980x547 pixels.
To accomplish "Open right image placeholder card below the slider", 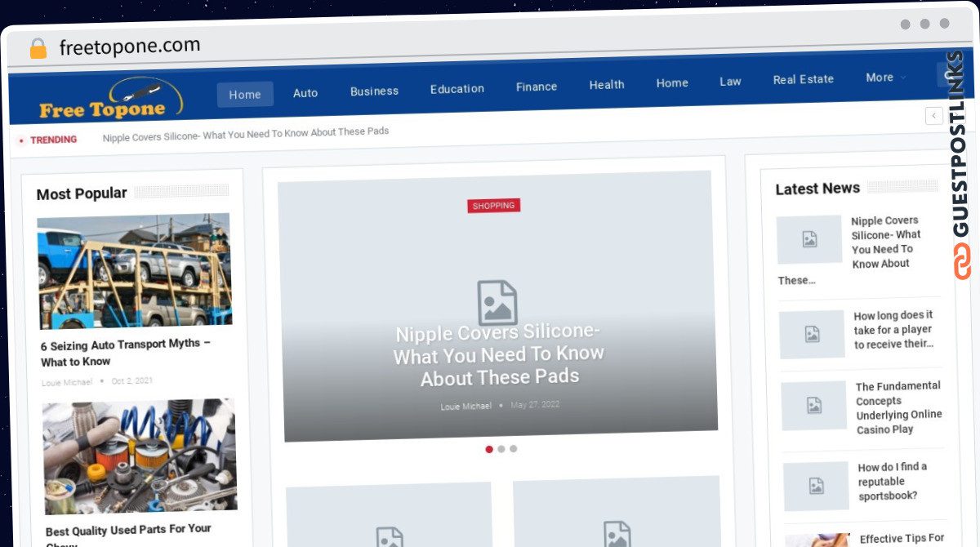I will point(617,512).
